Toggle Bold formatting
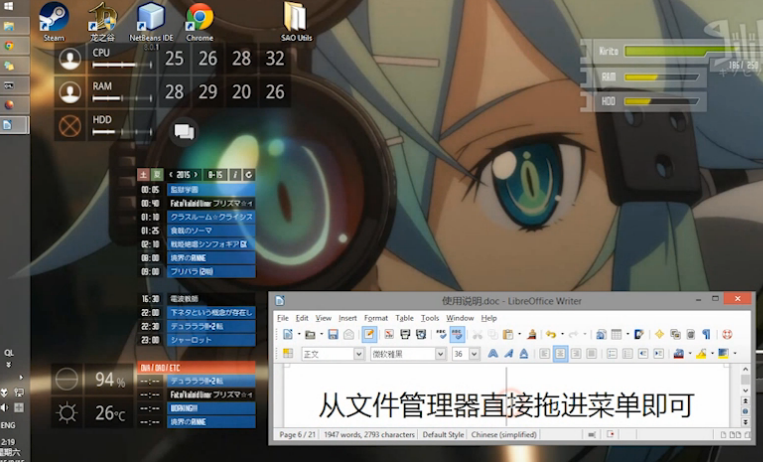Viewport: 763px width, 462px height. [x=493, y=354]
